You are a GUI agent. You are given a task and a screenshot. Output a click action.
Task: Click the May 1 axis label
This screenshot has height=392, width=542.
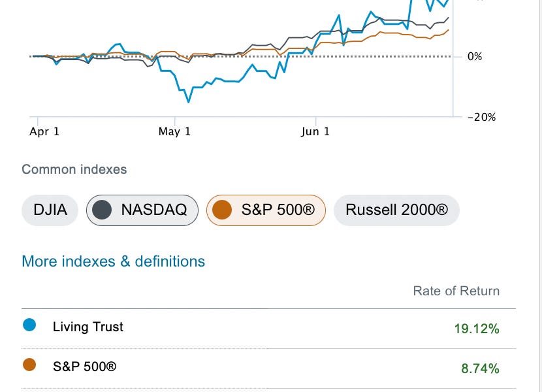coord(174,131)
